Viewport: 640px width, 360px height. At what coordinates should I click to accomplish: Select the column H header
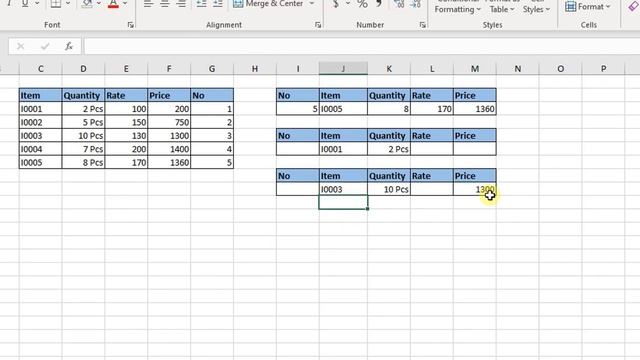(255, 69)
